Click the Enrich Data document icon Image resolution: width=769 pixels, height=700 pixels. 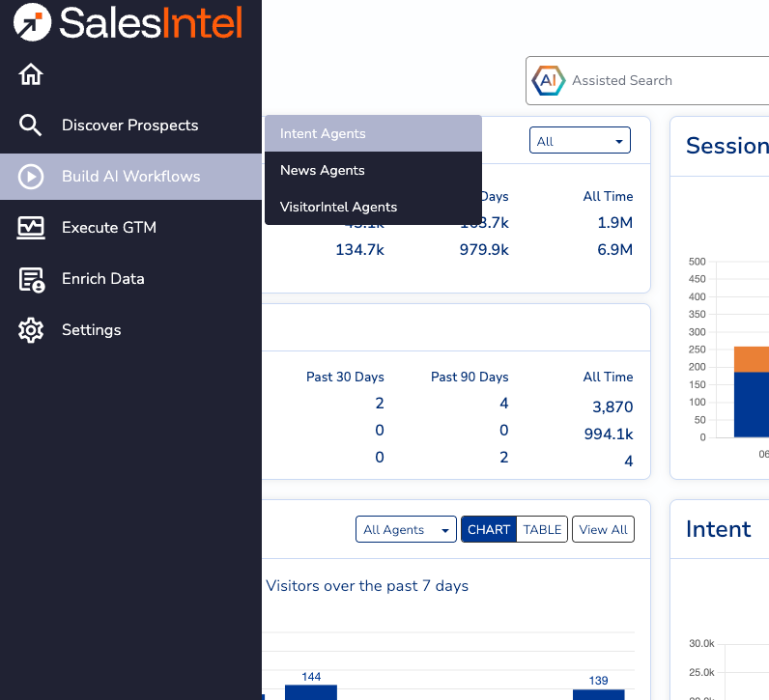click(31, 279)
